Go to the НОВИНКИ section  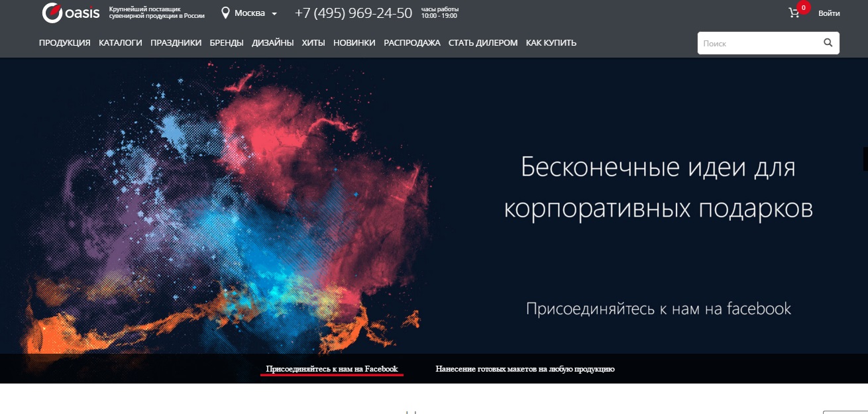click(354, 42)
